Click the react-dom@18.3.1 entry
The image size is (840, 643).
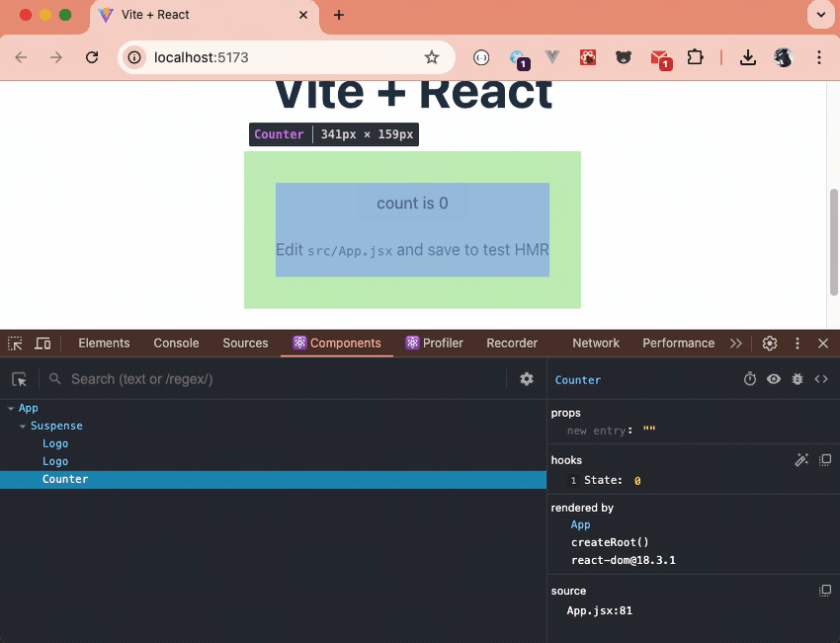[623, 560]
